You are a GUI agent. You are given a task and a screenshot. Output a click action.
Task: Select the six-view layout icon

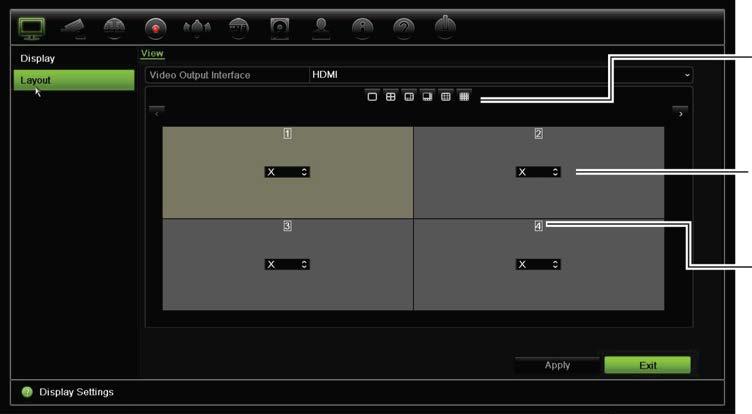click(x=409, y=96)
